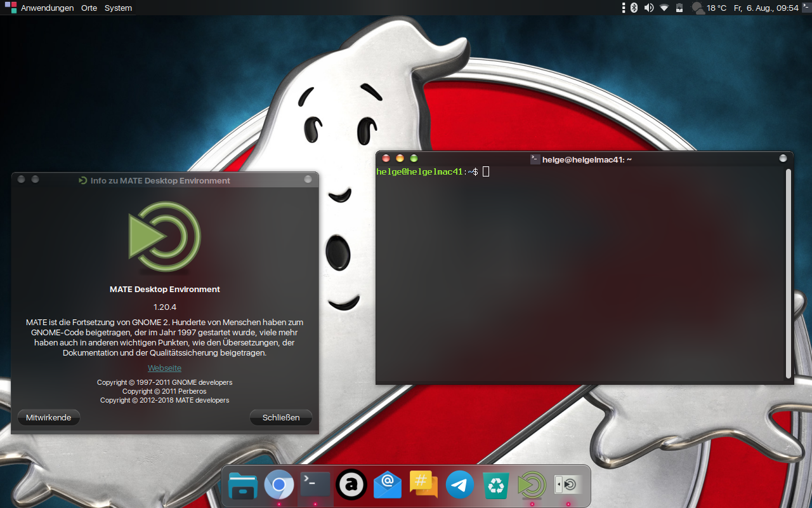Screen dimensions: 812x508
Task: Click the battery status icon
Action: pyautogui.click(x=679, y=8)
